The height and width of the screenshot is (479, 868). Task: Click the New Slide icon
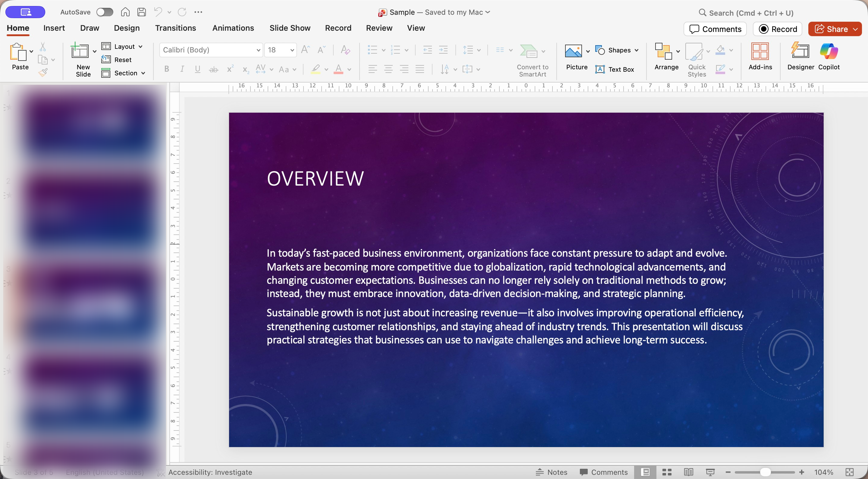[80, 51]
